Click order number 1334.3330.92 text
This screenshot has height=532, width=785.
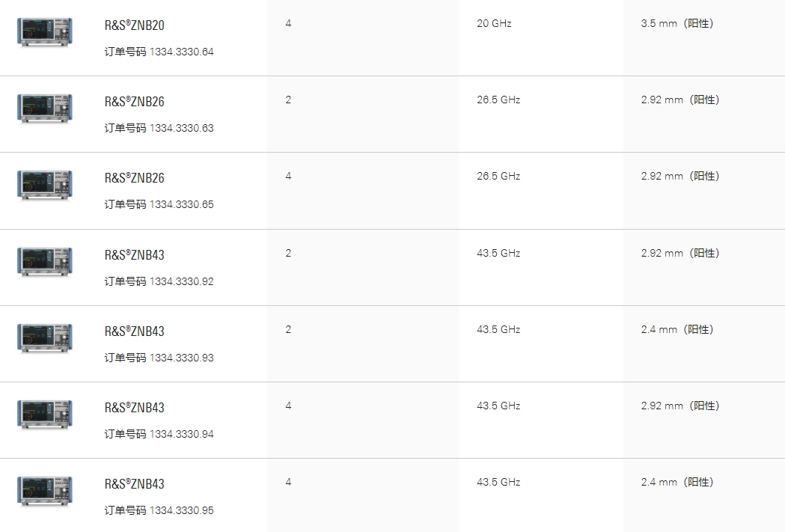181,281
